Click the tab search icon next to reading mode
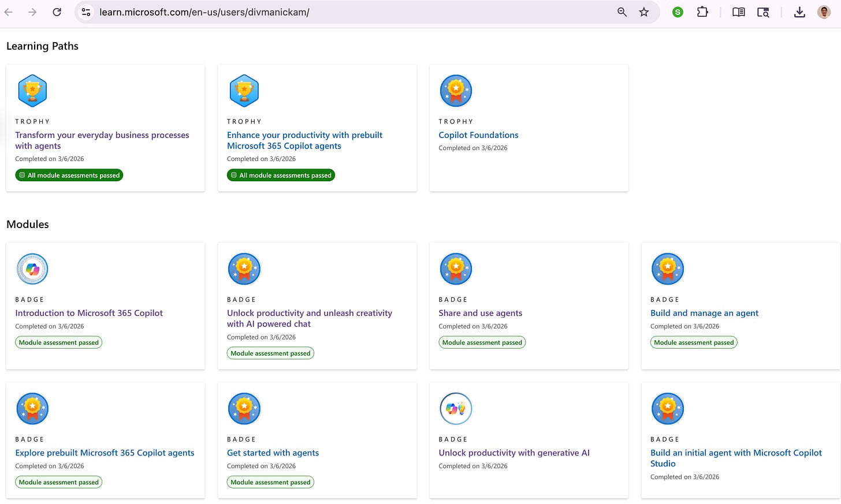This screenshot has height=504, width=841. pyautogui.click(x=763, y=12)
